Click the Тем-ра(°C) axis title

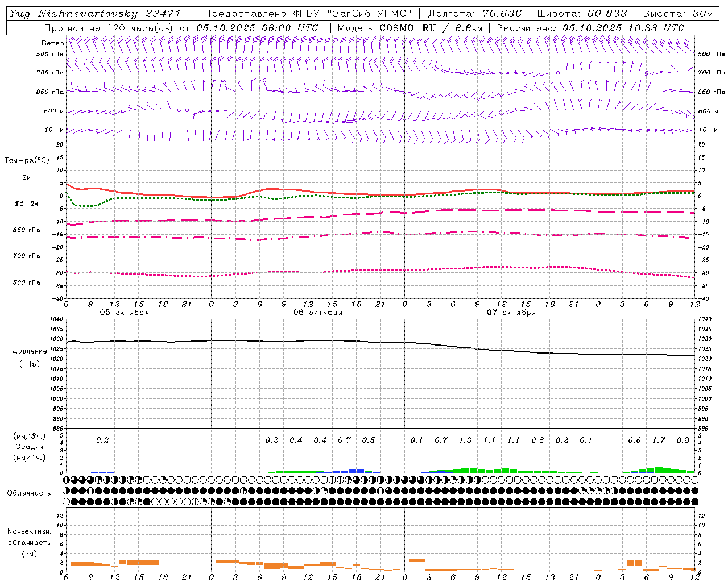coord(27,161)
